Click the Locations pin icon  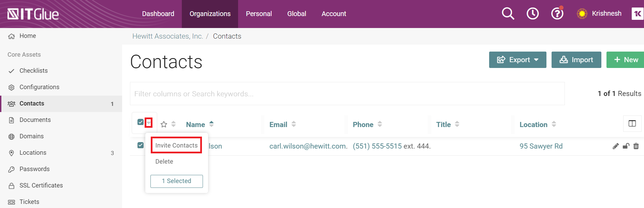click(x=12, y=153)
